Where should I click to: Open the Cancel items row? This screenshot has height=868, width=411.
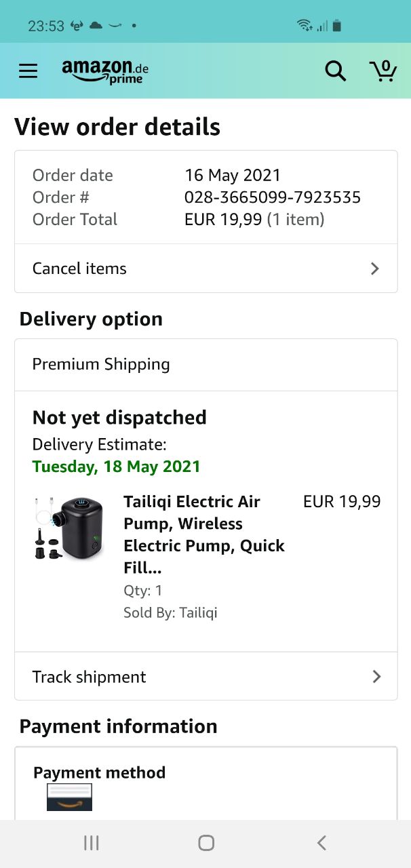tap(206, 269)
